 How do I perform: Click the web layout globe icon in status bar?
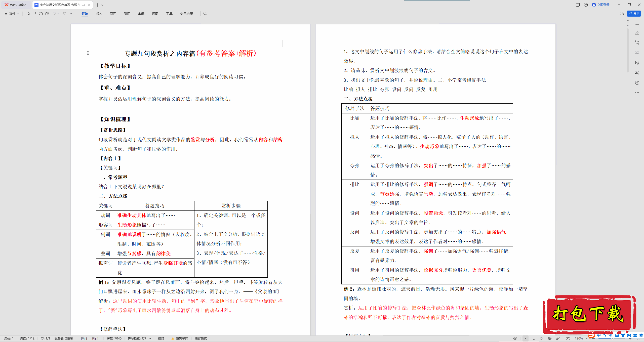(x=550, y=338)
